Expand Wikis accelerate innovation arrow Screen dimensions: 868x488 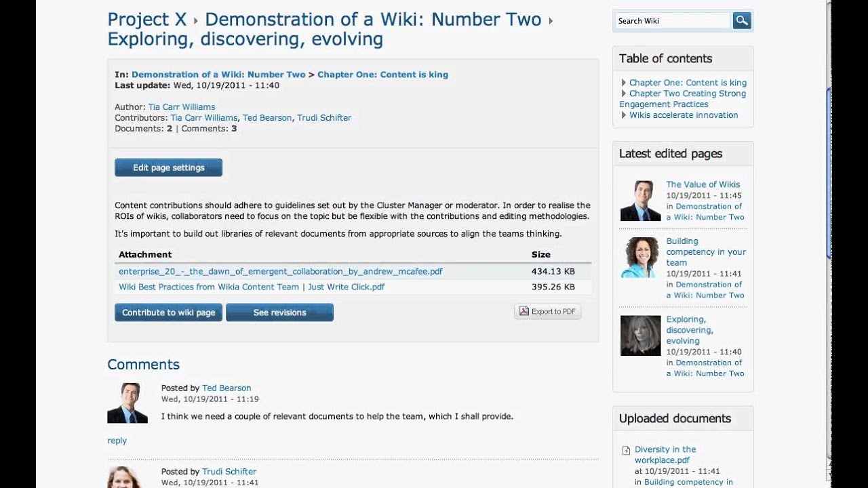click(624, 115)
